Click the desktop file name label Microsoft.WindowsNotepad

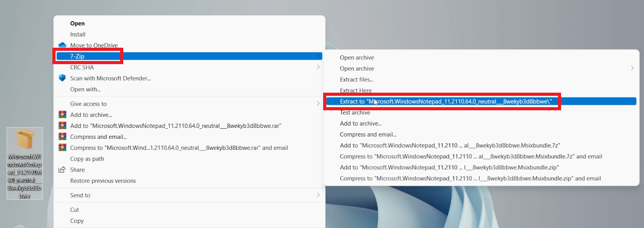(x=25, y=176)
